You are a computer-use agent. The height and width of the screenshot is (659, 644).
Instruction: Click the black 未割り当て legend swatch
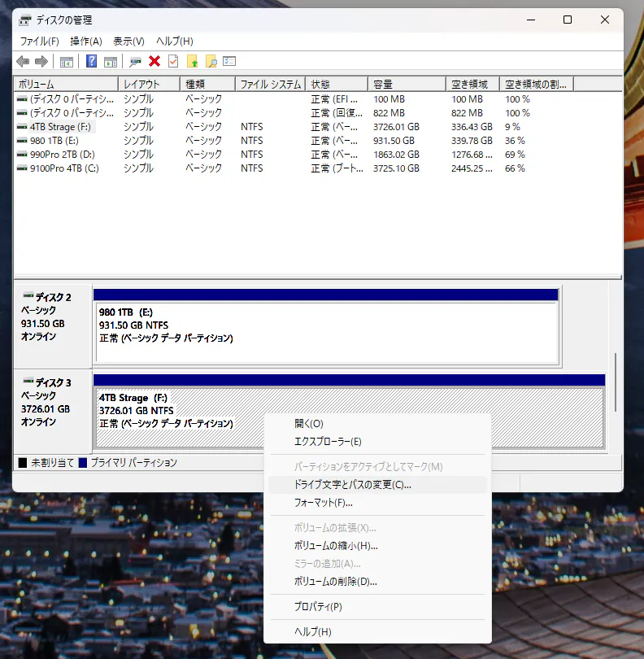pyautogui.click(x=23, y=463)
